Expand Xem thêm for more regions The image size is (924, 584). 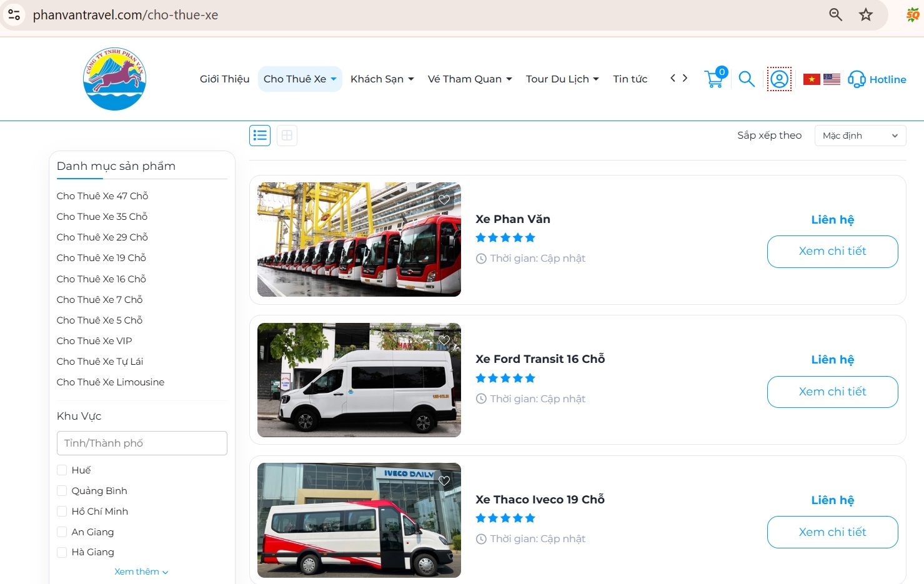click(x=141, y=571)
